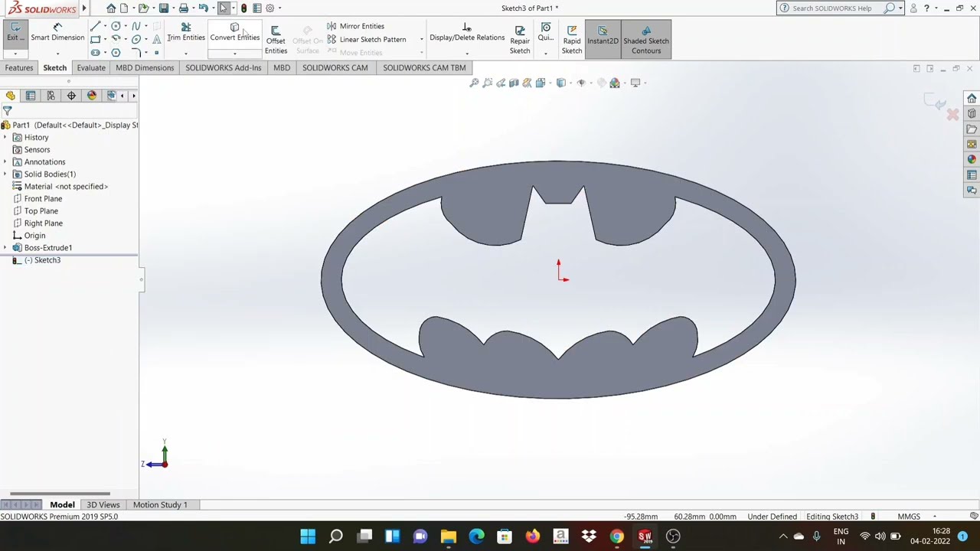Select the Ellipse tool

pos(136,39)
